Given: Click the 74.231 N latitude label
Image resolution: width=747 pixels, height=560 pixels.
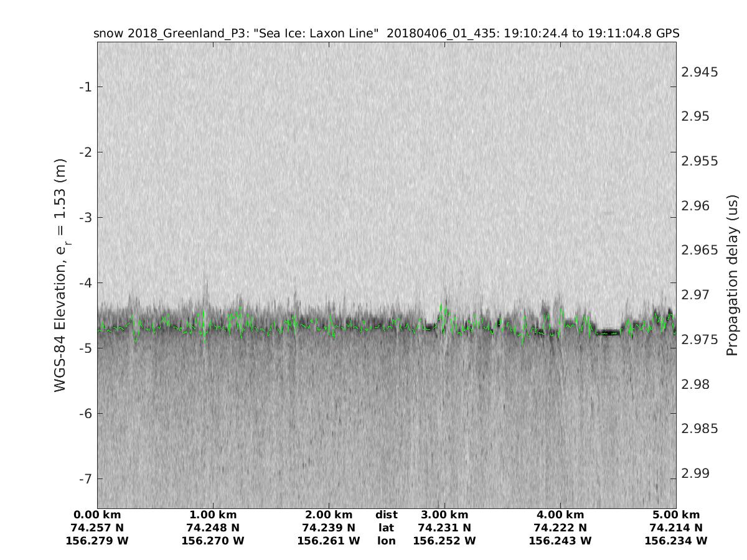Looking at the screenshot, I should point(444,528).
